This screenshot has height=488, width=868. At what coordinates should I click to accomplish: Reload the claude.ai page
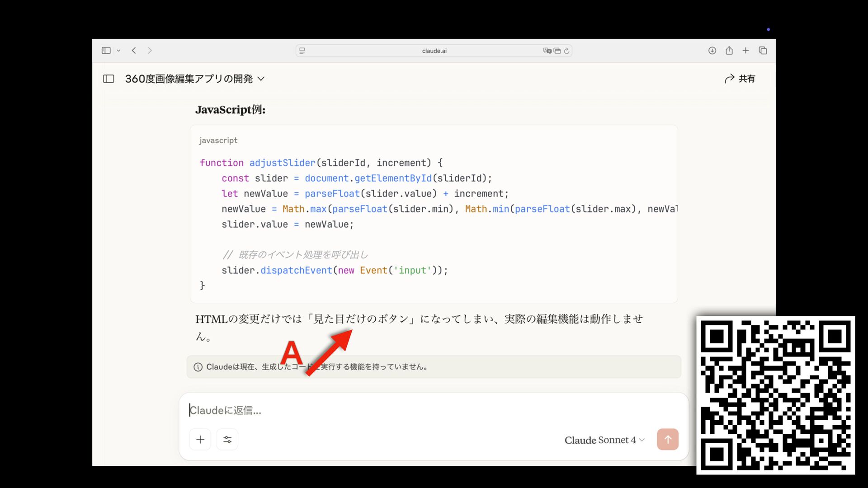566,51
